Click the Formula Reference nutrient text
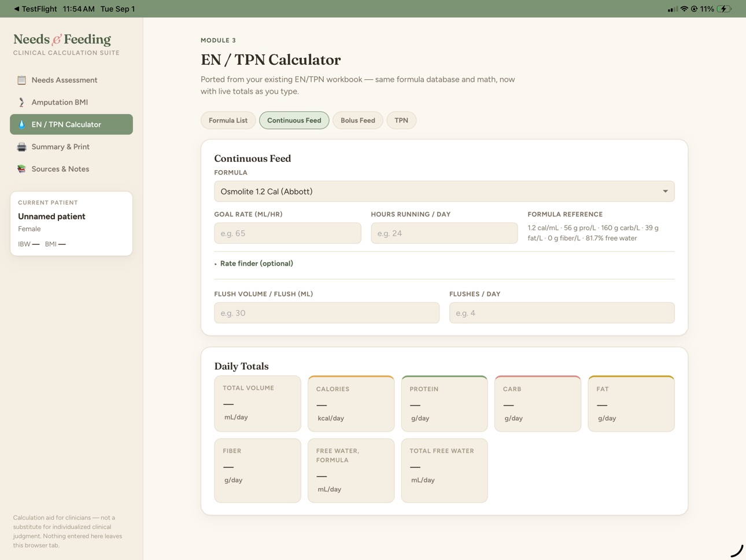 593,233
